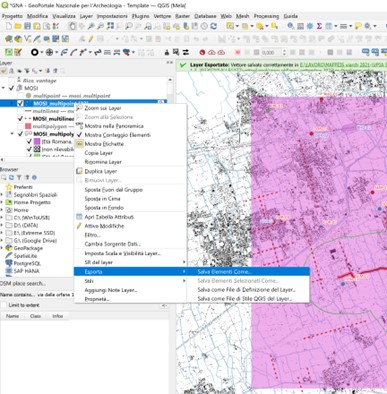Click the Open Layer Styling panel icon

click(4, 71)
